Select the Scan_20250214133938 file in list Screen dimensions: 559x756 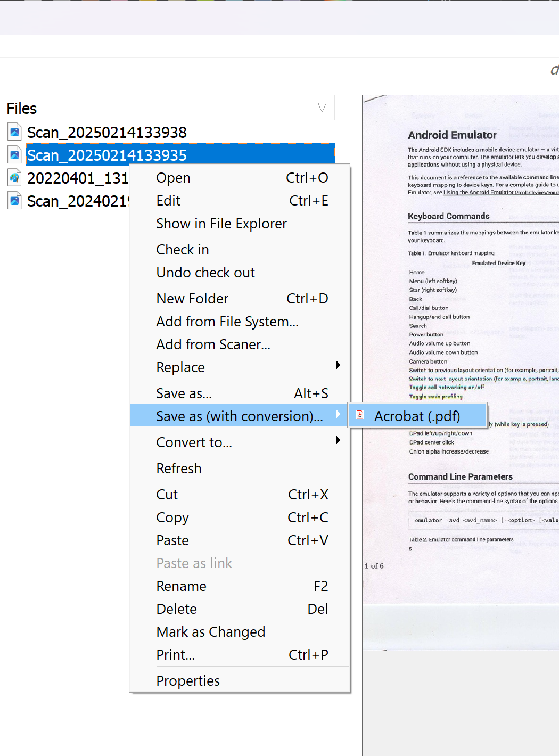(107, 132)
